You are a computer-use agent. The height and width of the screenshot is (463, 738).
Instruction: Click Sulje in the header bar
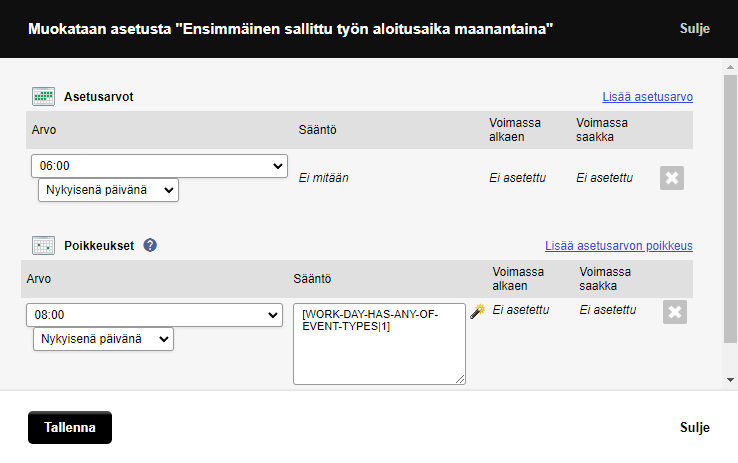pos(695,29)
